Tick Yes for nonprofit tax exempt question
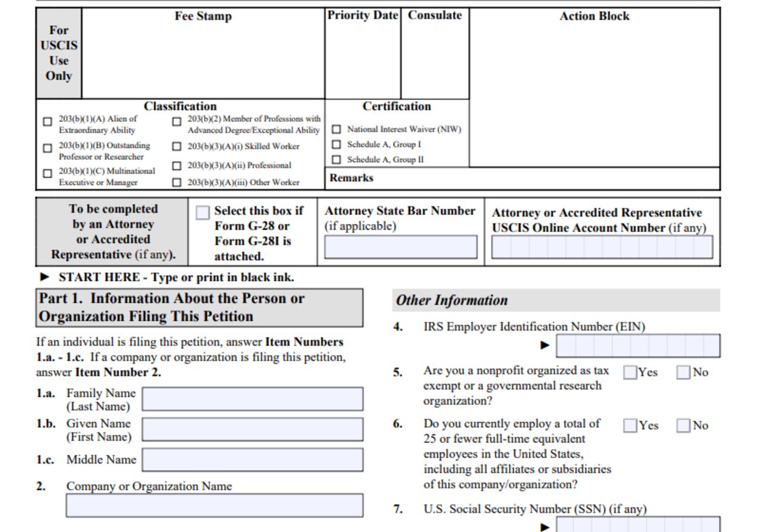Image resolution: width=761 pixels, height=532 pixels. (x=630, y=373)
